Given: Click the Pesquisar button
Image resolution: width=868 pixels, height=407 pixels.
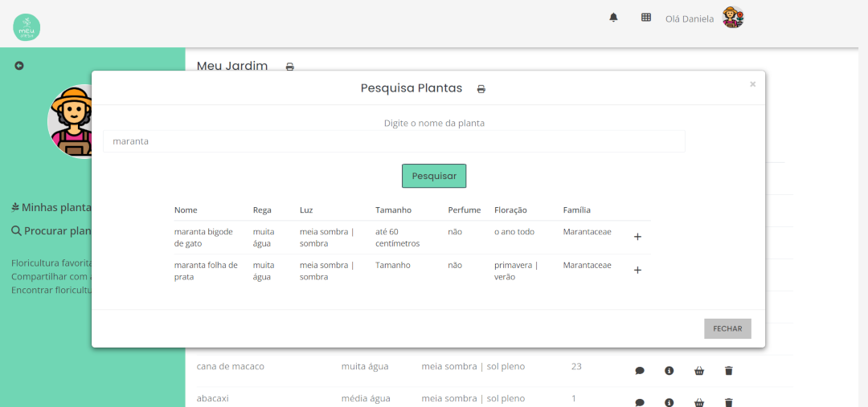Looking at the screenshot, I should (x=434, y=176).
